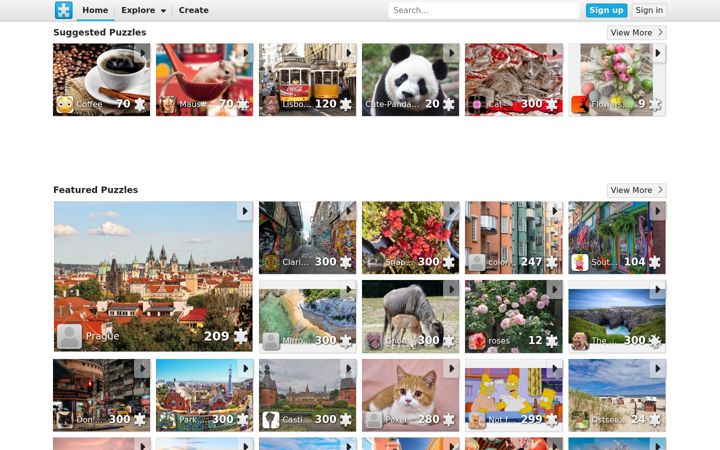Open arrow menu on Mirro... beach puzzle
The image size is (720, 450).
point(349,289)
